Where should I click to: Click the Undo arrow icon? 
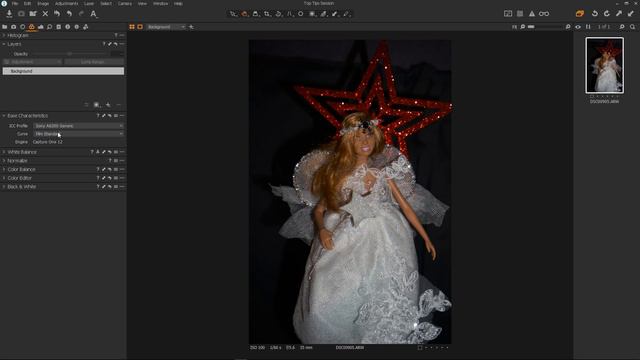point(69,14)
